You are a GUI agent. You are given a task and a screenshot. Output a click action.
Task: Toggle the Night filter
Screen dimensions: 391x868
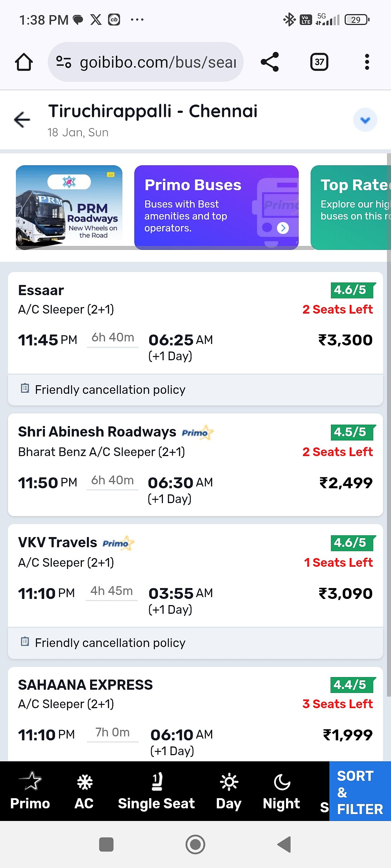point(281,791)
